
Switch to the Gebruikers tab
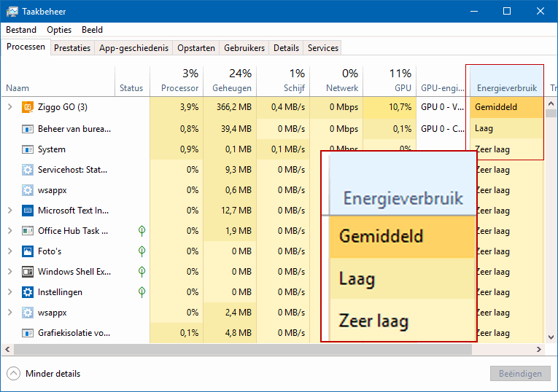[244, 48]
